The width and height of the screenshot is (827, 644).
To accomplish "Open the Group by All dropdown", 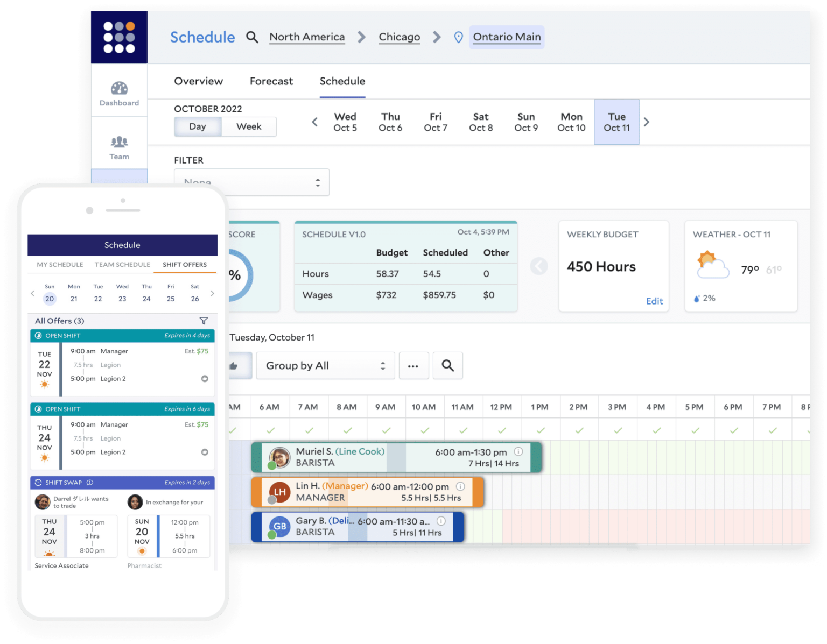I will [x=325, y=365].
